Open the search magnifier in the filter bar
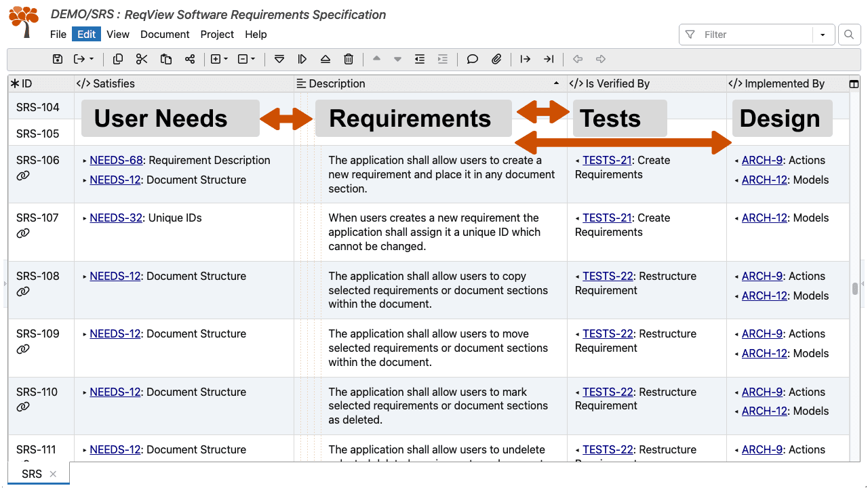Viewport: 868px width, 488px height. pos(849,34)
